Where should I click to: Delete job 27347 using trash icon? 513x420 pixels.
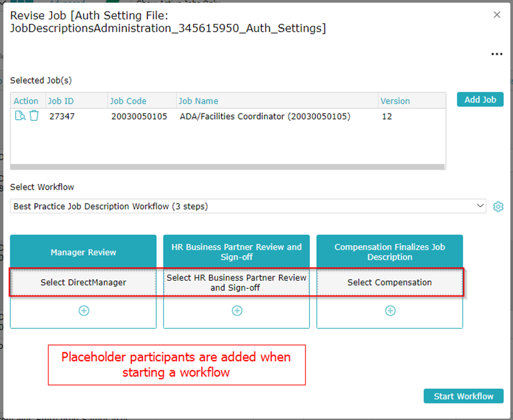pyautogui.click(x=34, y=116)
